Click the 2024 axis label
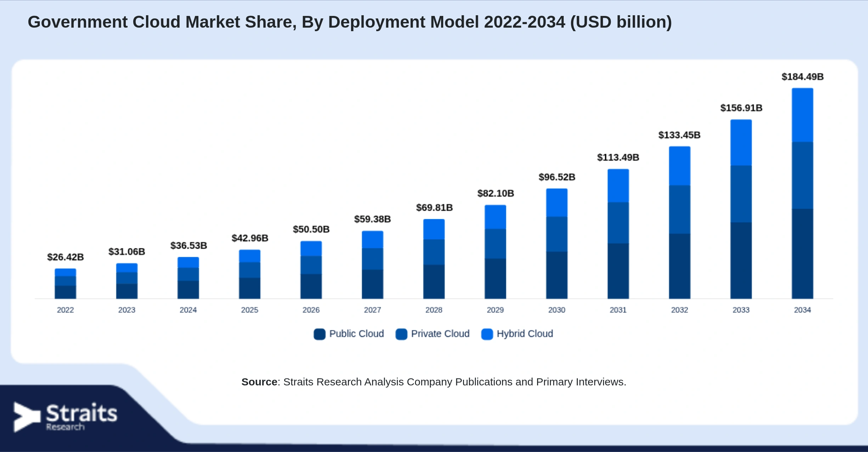 pos(188,310)
